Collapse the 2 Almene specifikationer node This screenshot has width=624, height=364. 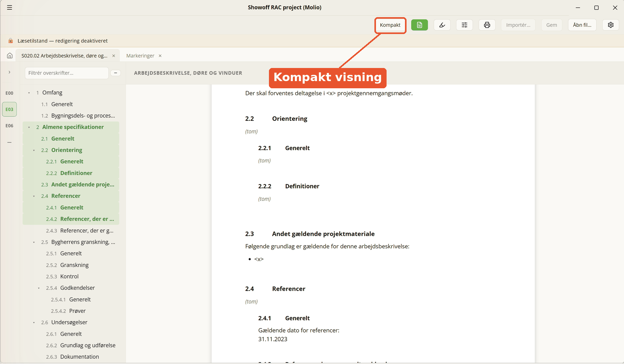[29, 127]
